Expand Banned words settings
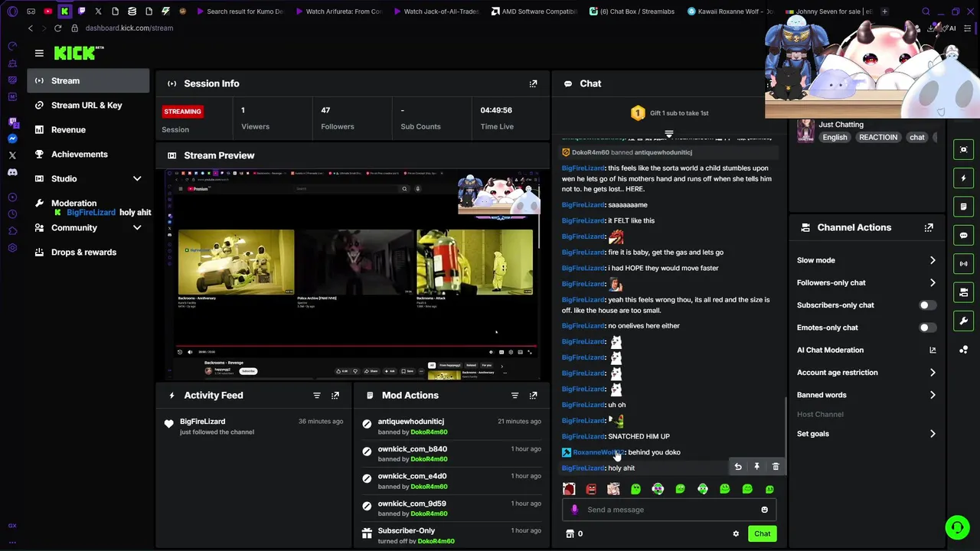Viewport: 980px width, 551px height. click(x=933, y=395)
